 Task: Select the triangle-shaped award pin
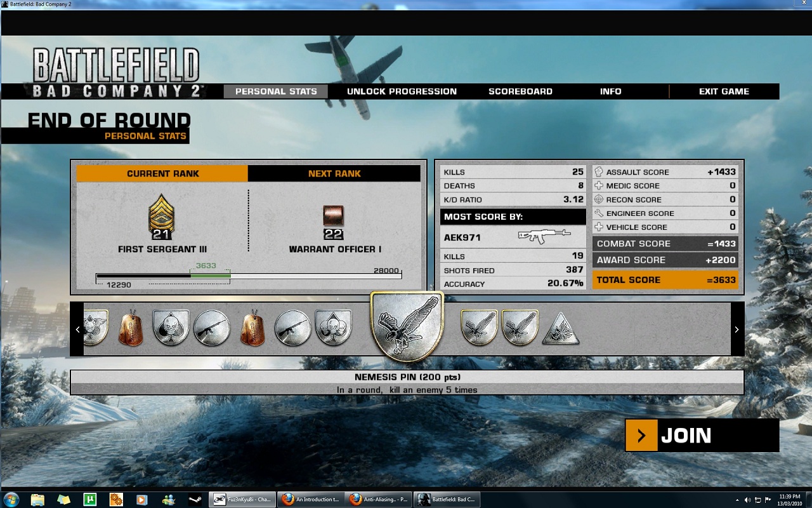point(561,328)
